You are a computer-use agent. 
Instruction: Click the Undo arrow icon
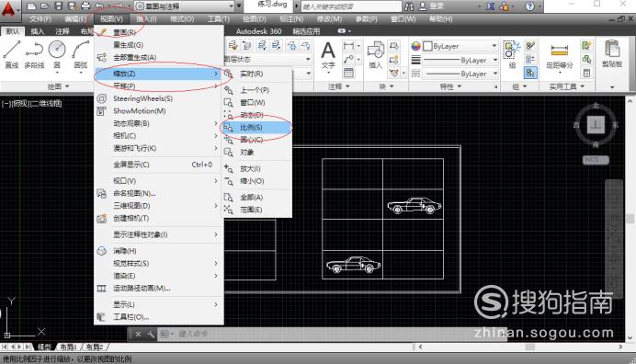[100, 6]
